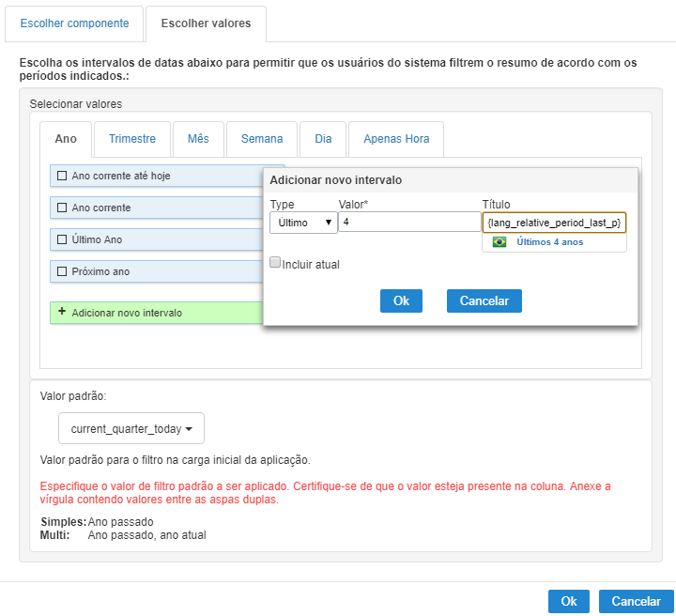Click the Brazil flag icon
This screenshot has height=616, width=676.
point(499,242)
